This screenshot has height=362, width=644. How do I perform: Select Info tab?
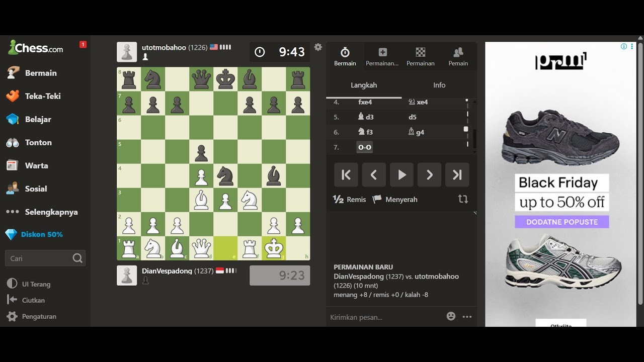click(439, 85)
